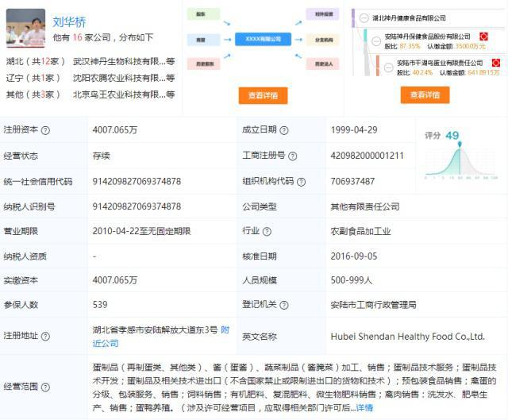Viewport: 508px width, 420px height.
Task: Open 农副食品加工业 industry link
Action: pos(360,231)
